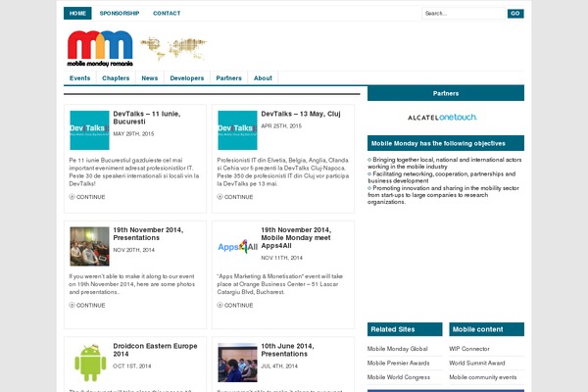Continue reading 19th November Presentations post
The width and height of the screenshot is (588, 392).
(x=91, y=306)
